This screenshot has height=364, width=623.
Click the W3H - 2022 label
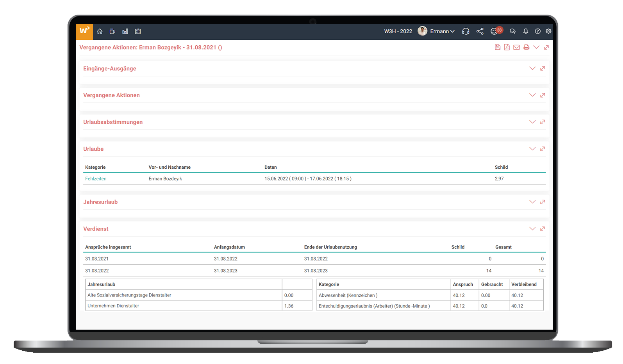pos(398,31)
